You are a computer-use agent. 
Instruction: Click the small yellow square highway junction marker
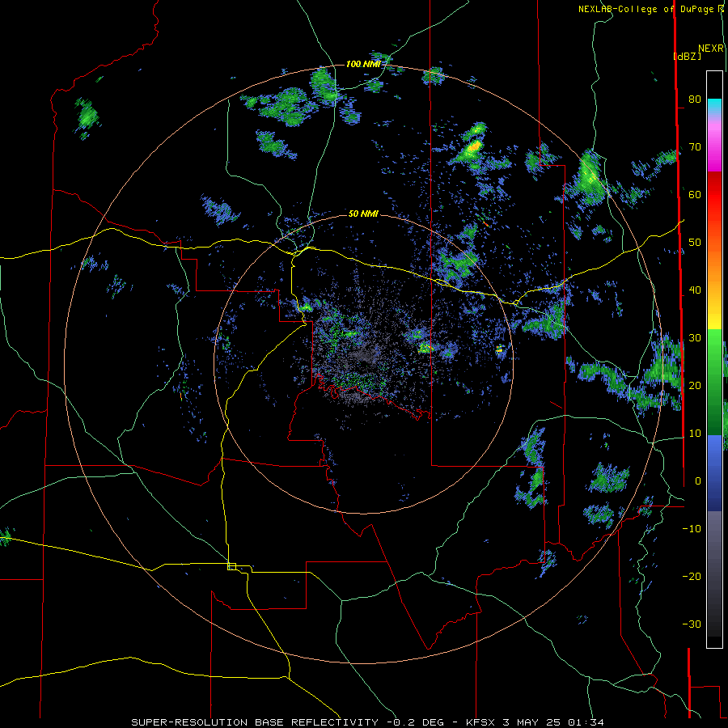tap(231, 566)
